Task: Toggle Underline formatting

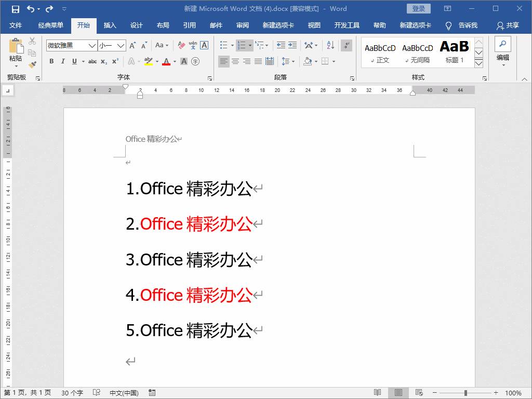Action: click(74, 61)
